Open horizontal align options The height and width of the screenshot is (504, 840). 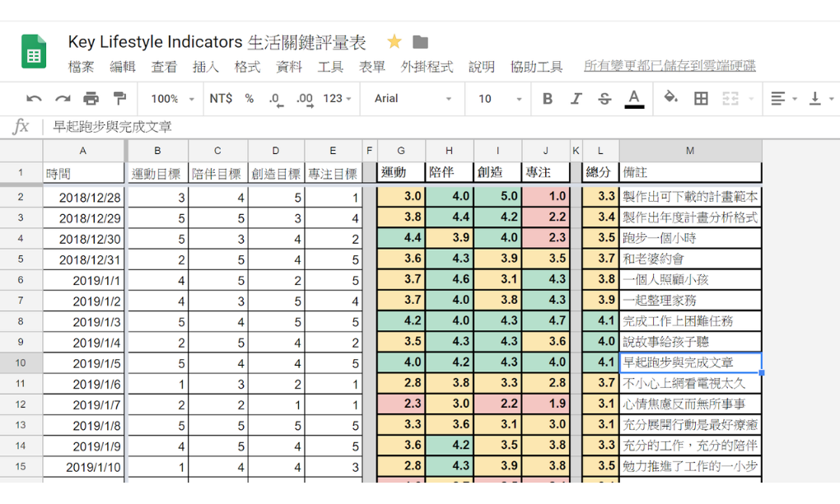click(x=784, y=99)
